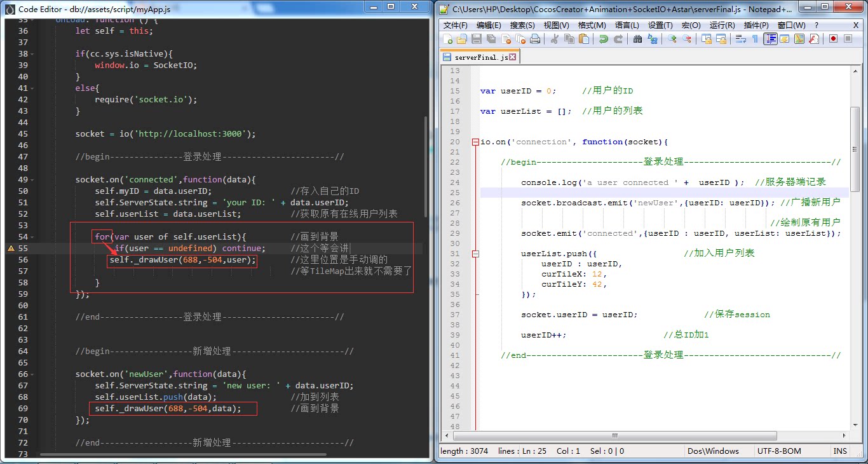Image resolution: width=868 pixels, height=464 pixels.
Task: Click the Save icon in Notepad++ toolbar
Action: coord(477,39)
